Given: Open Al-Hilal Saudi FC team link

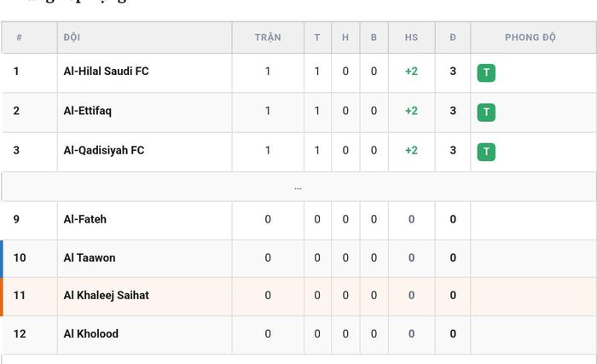Looking at the screenshot, I should pyautogui.click(x=106, y=72).
